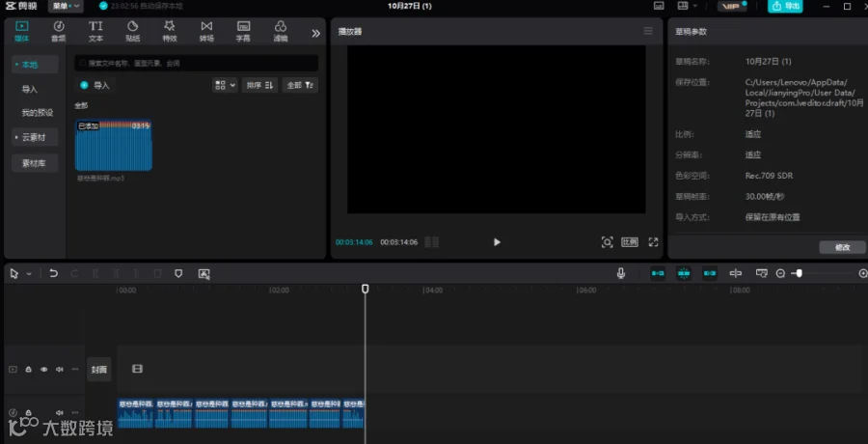The height and width of the screenshot is (444, 868).
Task: Expand the selection tool mode arrow
Action: pyautogui.click(x=29, y=273)
